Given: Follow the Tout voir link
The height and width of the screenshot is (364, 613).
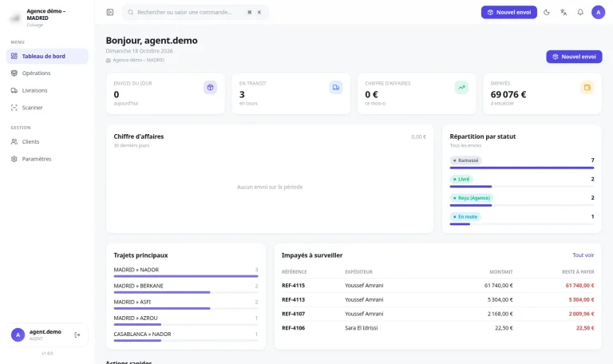Looking at the screenshot, I should [583, 255].
